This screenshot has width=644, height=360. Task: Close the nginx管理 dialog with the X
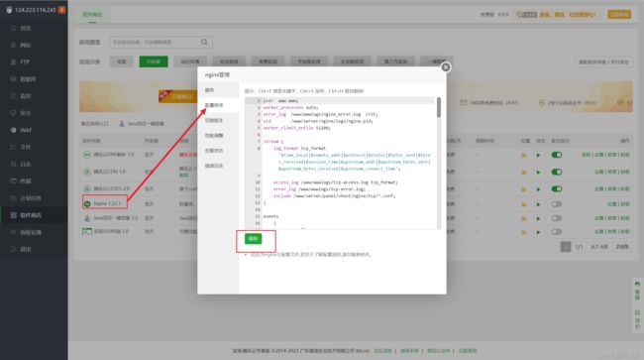coord(446,67)
